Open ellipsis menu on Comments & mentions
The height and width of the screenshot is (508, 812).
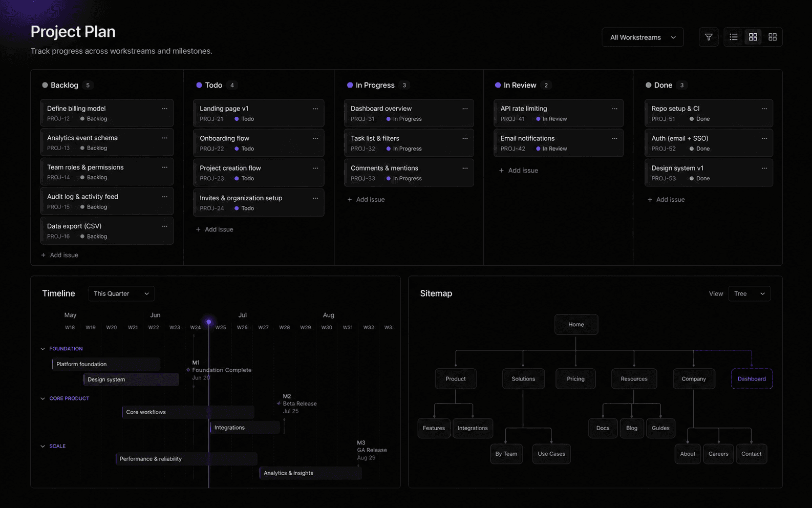(x=465, y=168)
